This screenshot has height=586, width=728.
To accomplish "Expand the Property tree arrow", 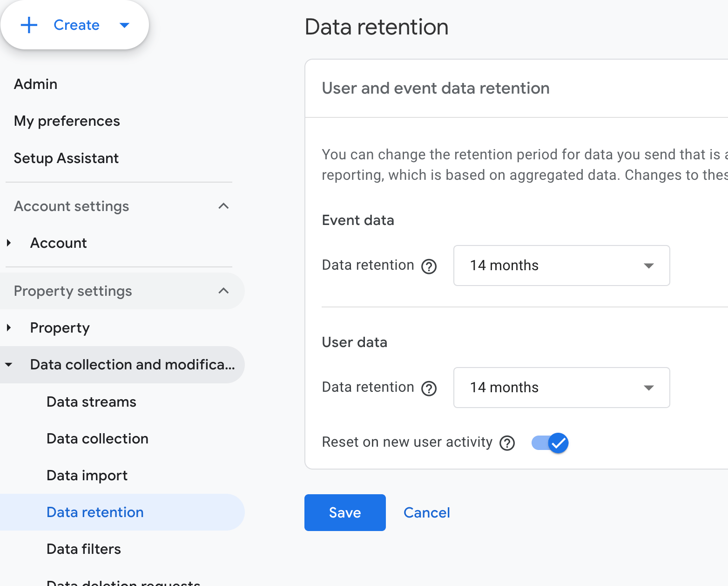I will (9, 327).
